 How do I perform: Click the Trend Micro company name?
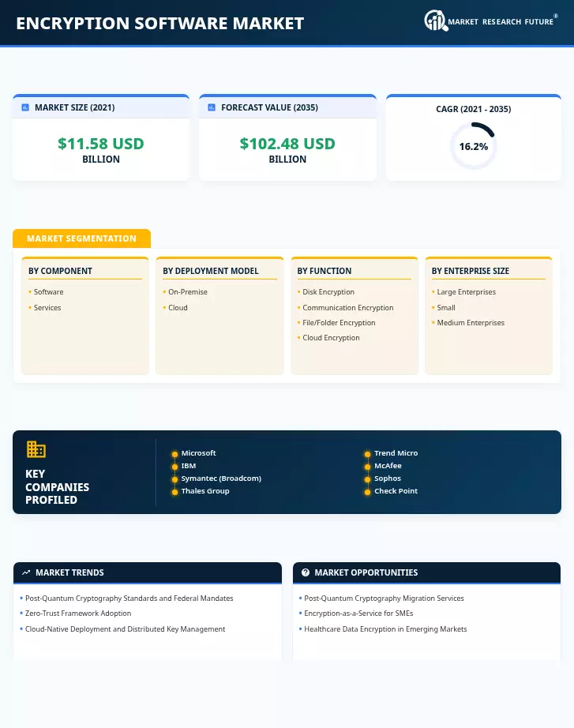[396, 453]
